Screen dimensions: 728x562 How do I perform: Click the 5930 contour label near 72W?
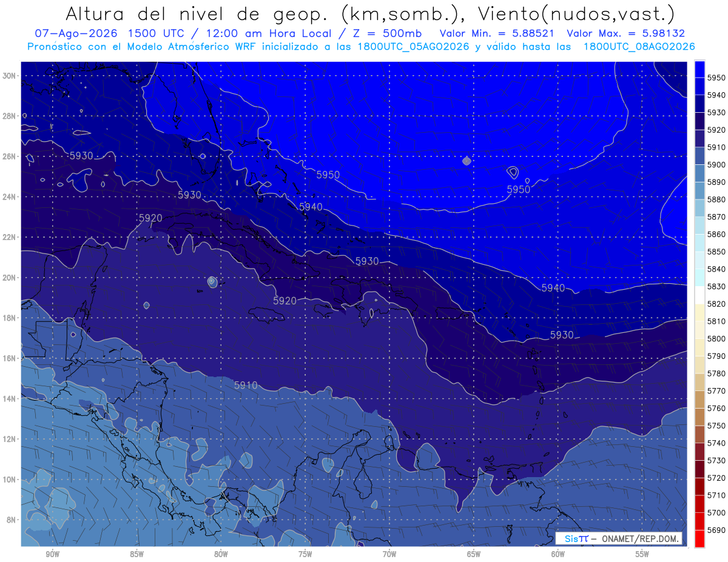[366, 261]
